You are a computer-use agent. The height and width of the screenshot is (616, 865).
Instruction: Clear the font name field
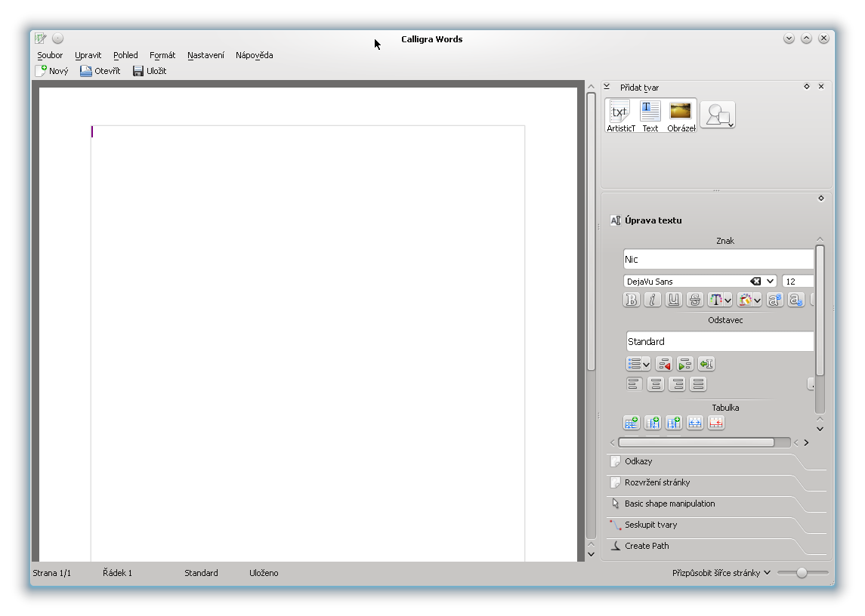tap(755, 282)
